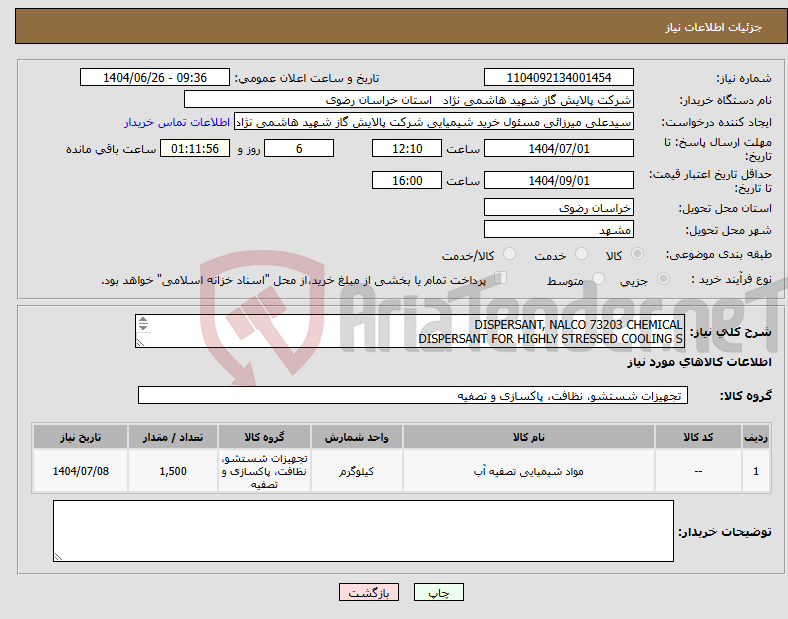Click resize handle of buyer notes area
This screenshot has width=788, height=619.
[58, 557]
